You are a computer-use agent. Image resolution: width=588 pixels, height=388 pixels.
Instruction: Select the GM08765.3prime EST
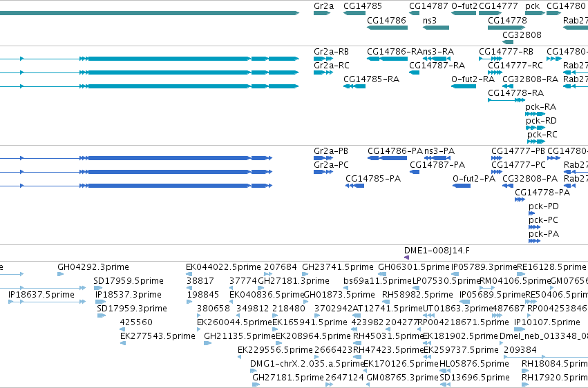tap(368, 385)
